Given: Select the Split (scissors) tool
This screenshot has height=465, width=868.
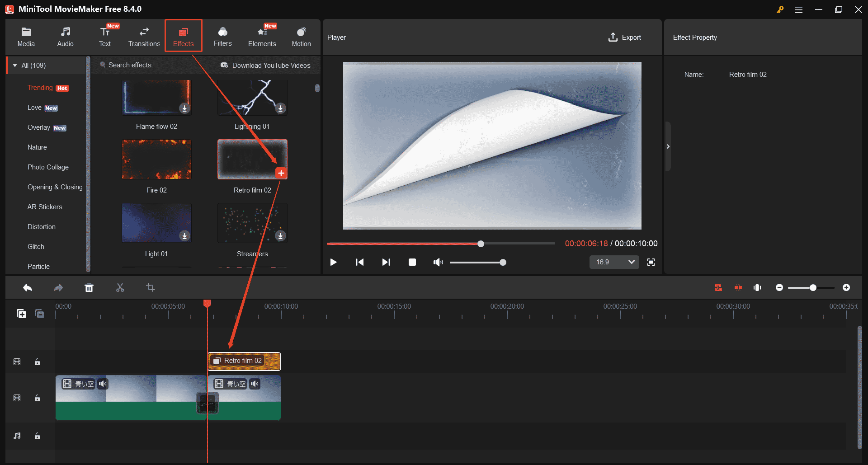Looking at the screenshot, I should pyautogui.click(x=120, y=287).
